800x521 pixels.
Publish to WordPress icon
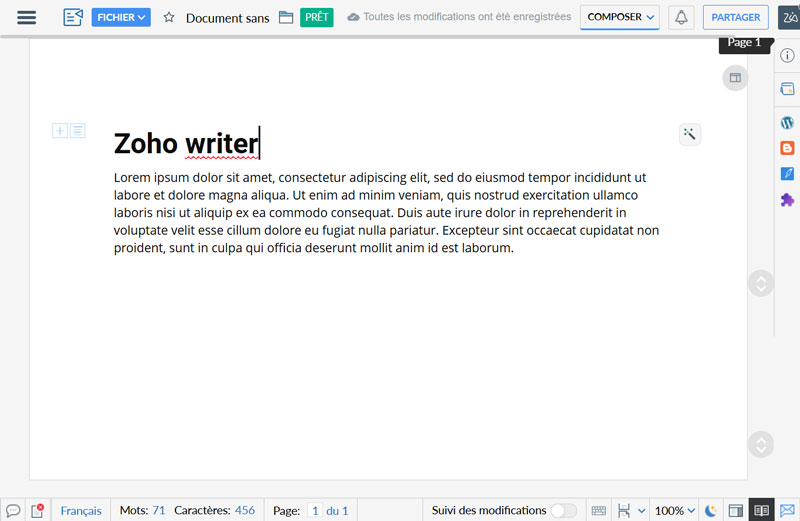787,122
